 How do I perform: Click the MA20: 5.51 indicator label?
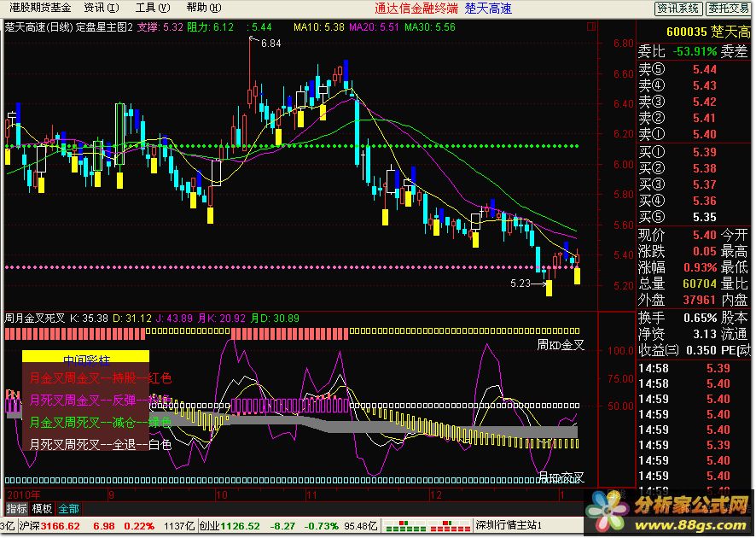click(374, 27)
